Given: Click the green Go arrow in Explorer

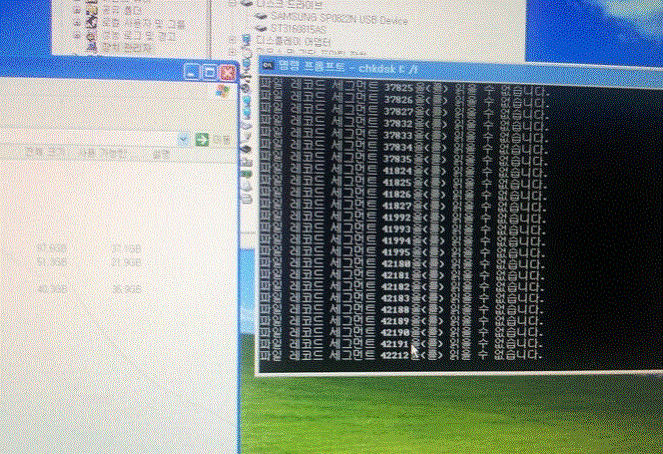Looking at the screenshot, I should pyautogui.click(x=202, y=139).
